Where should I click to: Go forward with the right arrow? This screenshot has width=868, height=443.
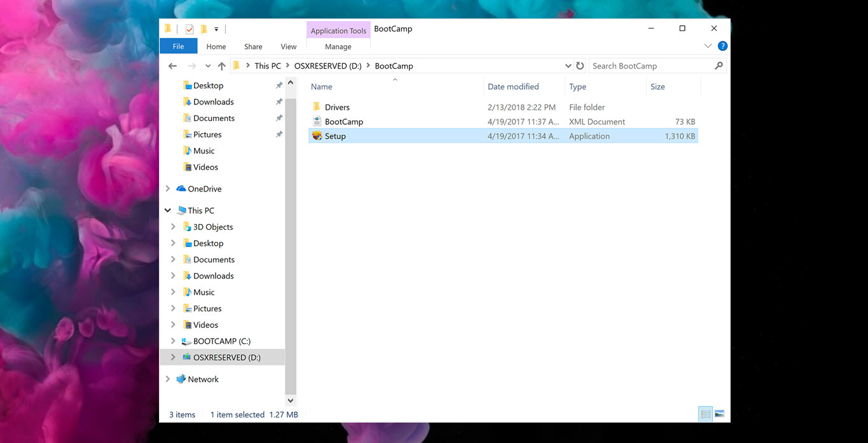coord(191,66)
